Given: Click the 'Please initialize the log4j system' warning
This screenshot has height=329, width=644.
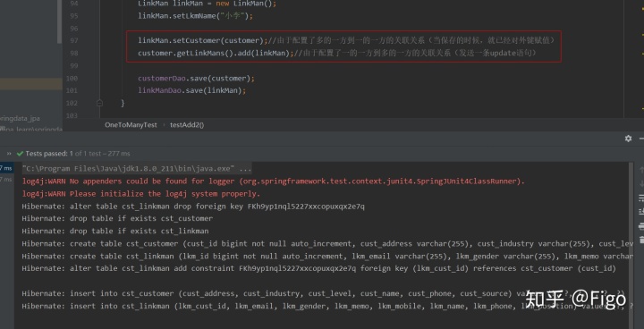Looking at the screenshot, I should pyautogui.click(x=141, y=194).
